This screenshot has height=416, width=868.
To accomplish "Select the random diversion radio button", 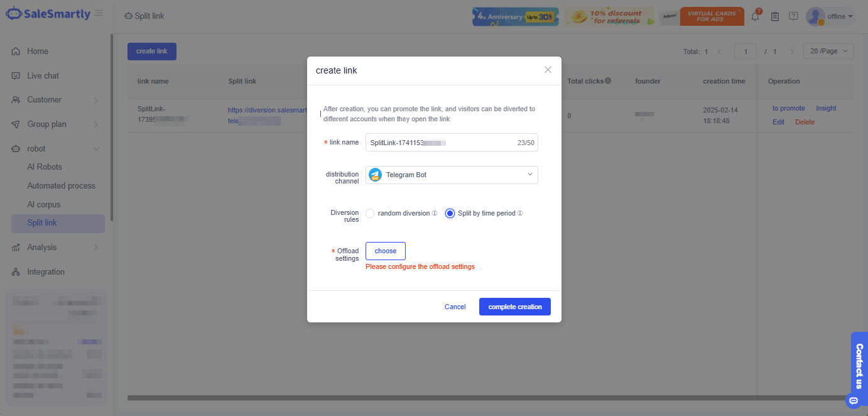I will [370, 213].
